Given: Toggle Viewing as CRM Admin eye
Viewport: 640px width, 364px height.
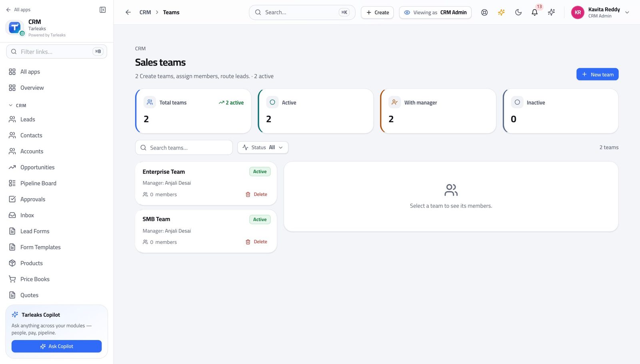Looking at the screenshot, I should pyautogui.click(x=435, y=12).
